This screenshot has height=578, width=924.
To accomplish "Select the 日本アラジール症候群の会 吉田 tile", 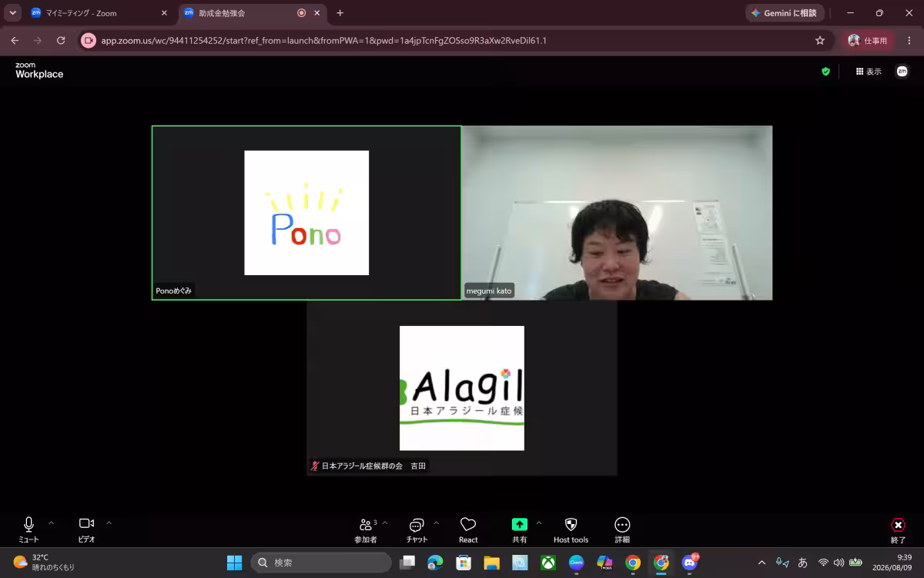I will click(462, 388).
